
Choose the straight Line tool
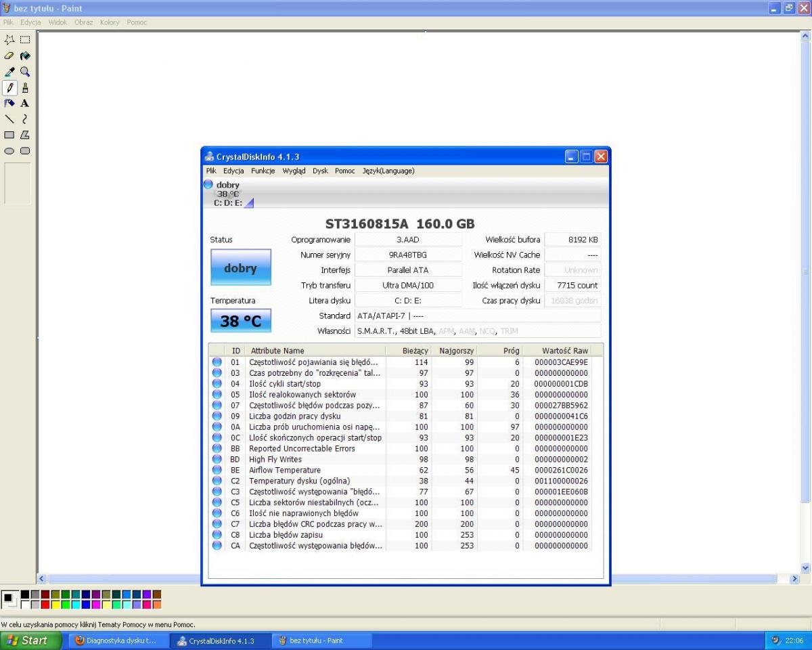coord(9,119)
